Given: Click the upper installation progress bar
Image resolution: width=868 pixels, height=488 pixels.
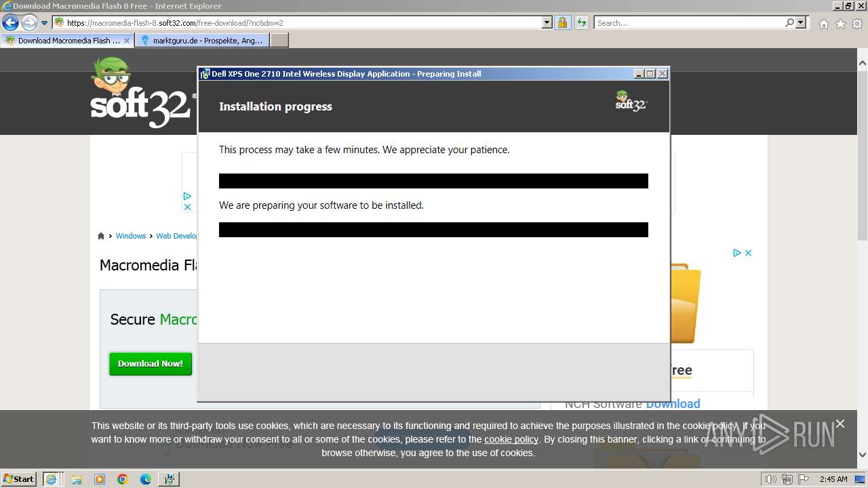Looking at the screenshot, I should 433,181.
